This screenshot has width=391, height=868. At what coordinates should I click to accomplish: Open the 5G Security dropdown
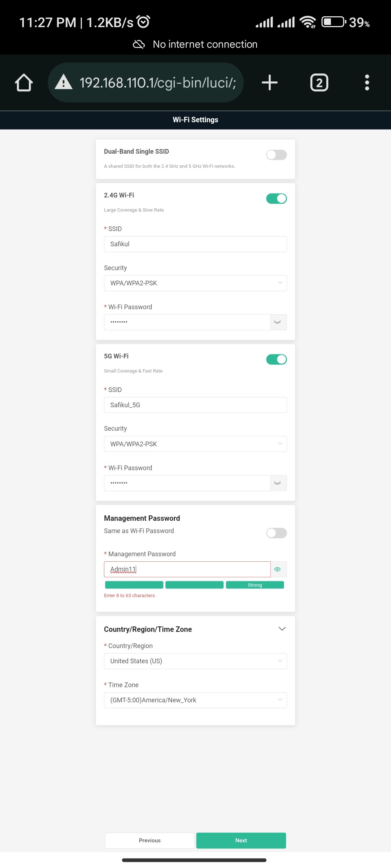point(195,444)
